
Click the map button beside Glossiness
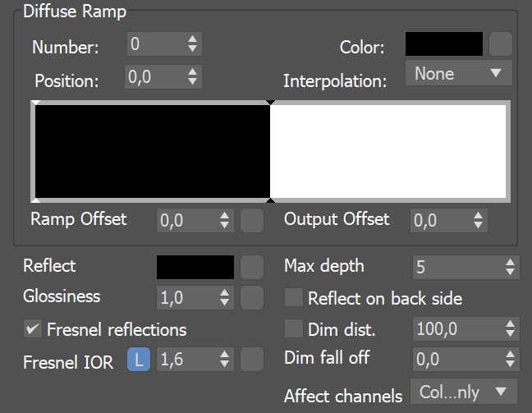coord(252,297)
